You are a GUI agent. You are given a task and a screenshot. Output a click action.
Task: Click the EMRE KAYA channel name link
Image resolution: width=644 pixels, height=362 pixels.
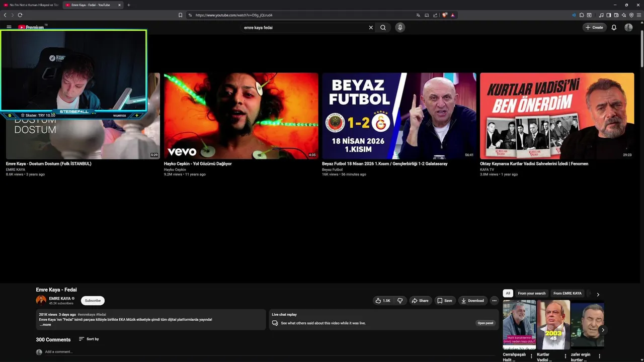pyautogui.click(x=60, y=299)
